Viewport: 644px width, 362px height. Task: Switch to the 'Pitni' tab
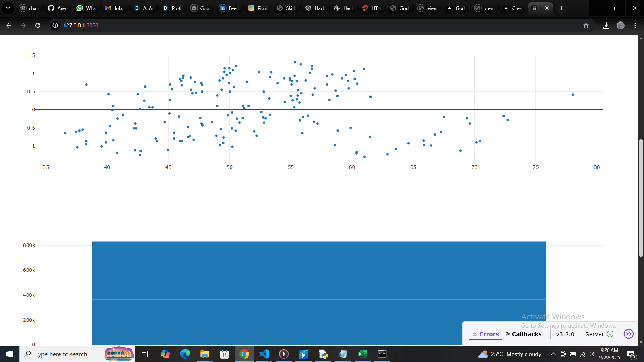point(258,8)
